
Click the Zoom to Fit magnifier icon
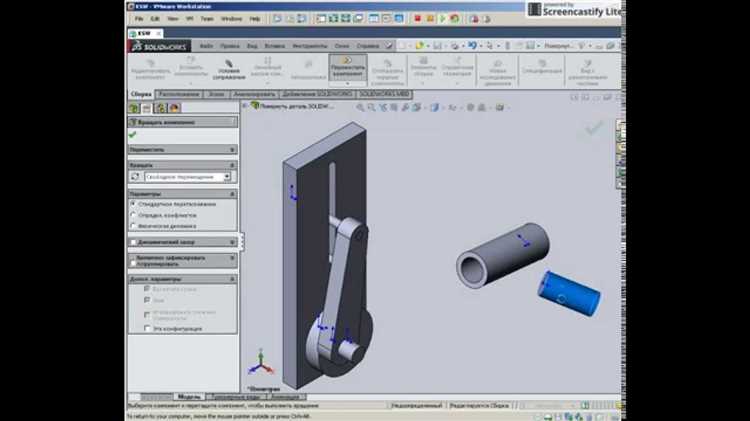point(360,108)
